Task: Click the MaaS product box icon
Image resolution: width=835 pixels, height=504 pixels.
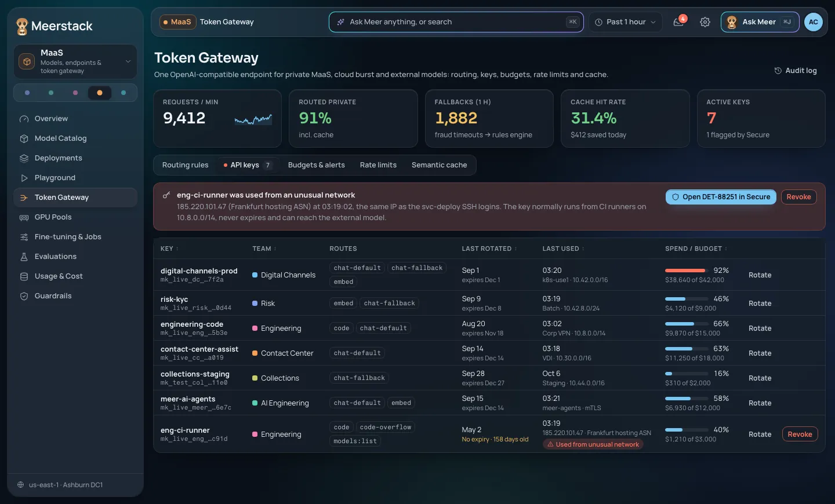Action: click(x=27, y=61)
